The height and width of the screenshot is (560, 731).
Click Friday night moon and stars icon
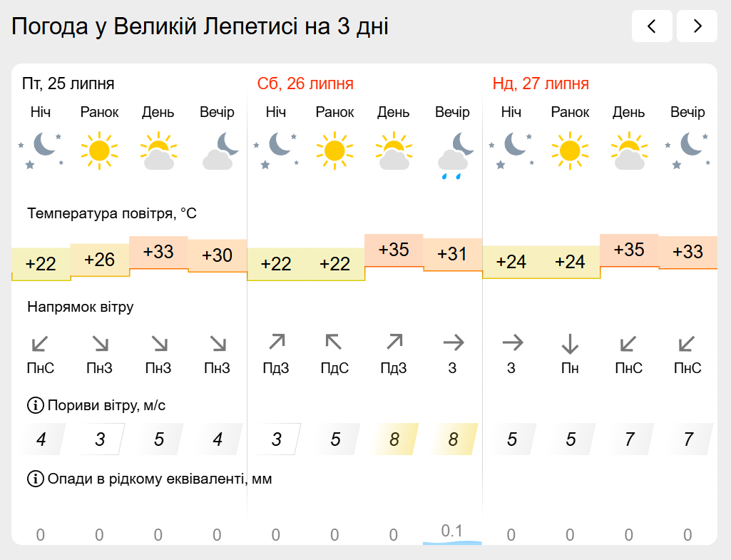(x=41, y=150)
